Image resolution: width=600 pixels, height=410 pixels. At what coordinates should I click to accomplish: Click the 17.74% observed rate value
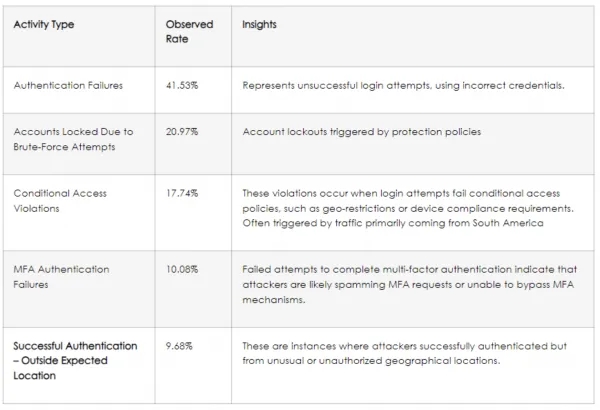pyautogui.click(x=184, y=193)
